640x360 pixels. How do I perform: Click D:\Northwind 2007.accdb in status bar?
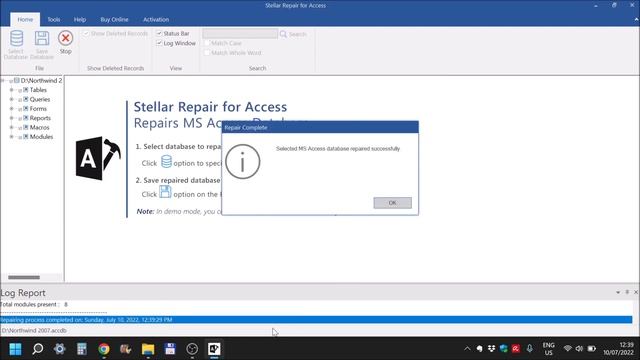click(x=33, y=331)
